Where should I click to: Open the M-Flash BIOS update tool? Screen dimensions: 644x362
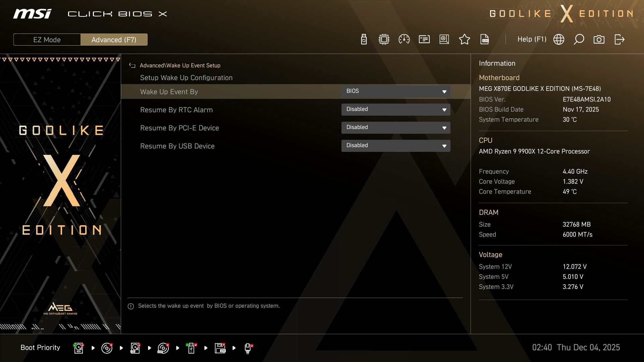pos(364,39)
